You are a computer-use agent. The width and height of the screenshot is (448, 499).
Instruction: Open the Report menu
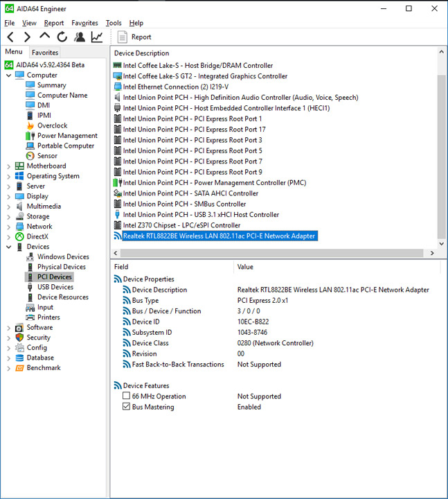pos(54,23)
